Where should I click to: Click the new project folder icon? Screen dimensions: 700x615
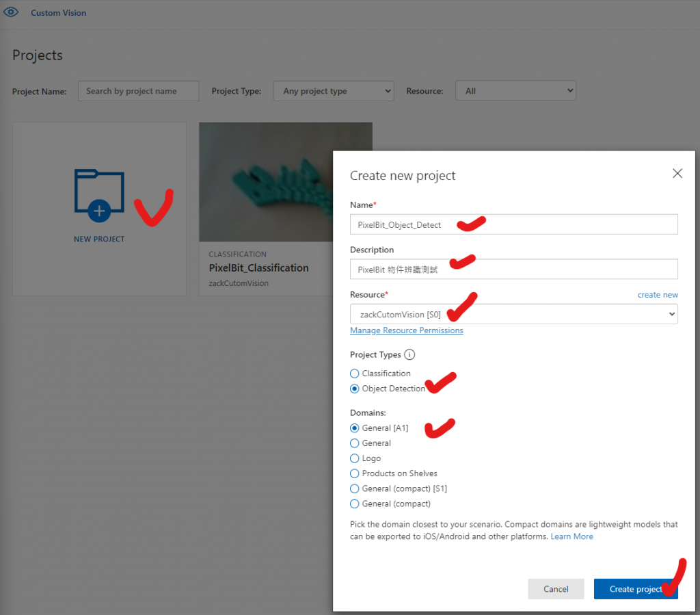click(x=99, y=196)
